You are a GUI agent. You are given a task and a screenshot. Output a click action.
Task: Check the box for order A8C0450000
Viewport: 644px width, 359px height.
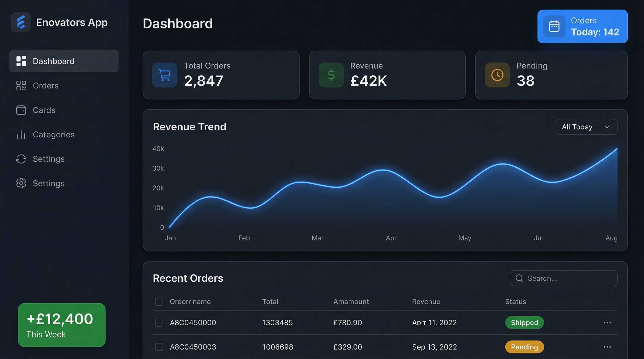[159, 322]
